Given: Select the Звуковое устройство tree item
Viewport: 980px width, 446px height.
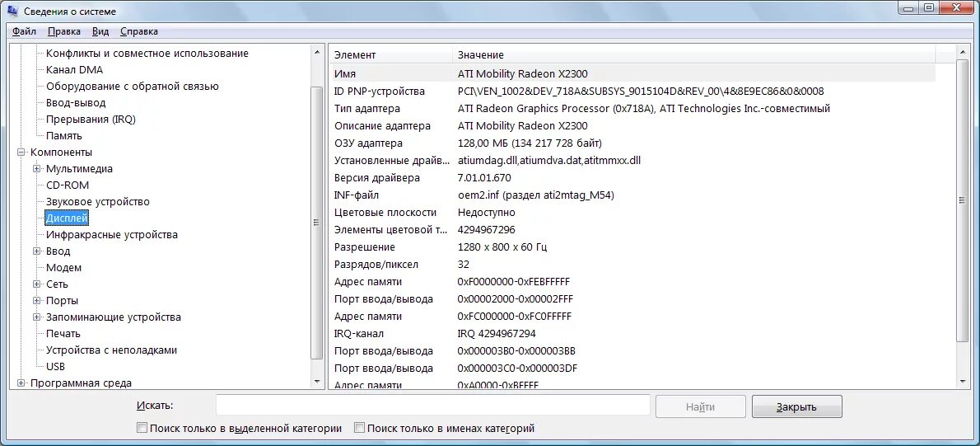Looking at the screenshot, I should tap(97, 201).
